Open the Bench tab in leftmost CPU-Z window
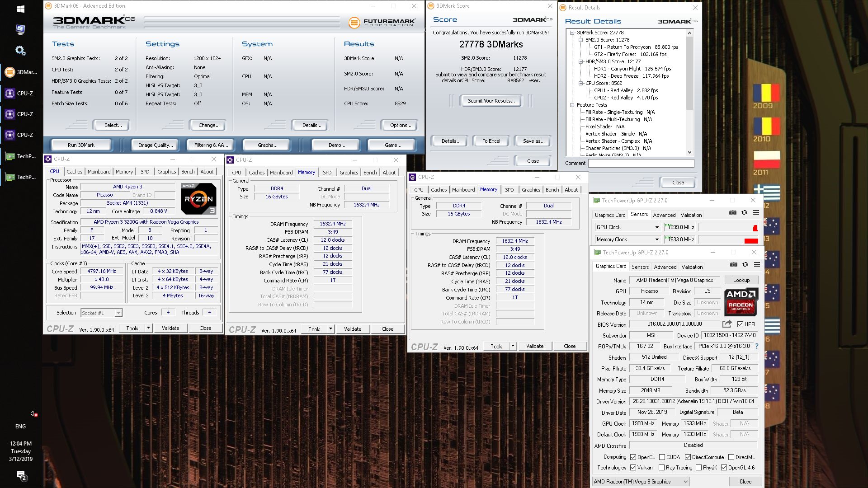 click(188, 172)
